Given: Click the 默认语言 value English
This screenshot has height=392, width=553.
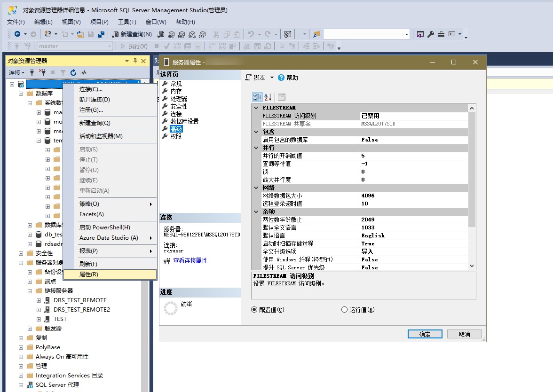Looking at the screenshot, I should coord(413,235).
